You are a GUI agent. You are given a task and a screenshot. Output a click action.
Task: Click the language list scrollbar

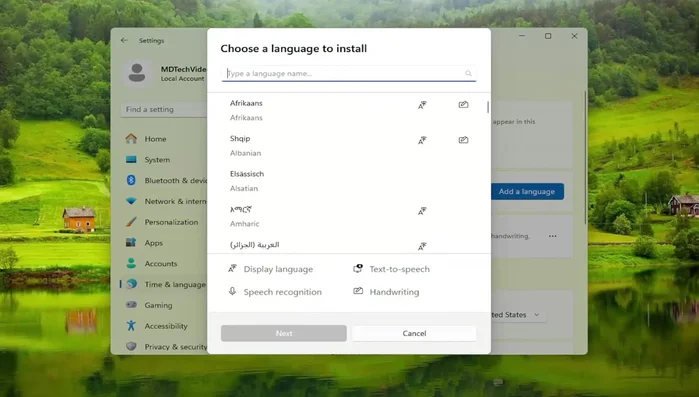[488, 107]
